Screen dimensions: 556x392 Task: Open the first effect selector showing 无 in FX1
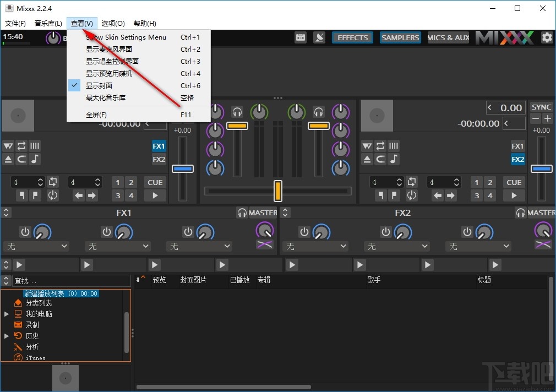[x=36, y=246]
